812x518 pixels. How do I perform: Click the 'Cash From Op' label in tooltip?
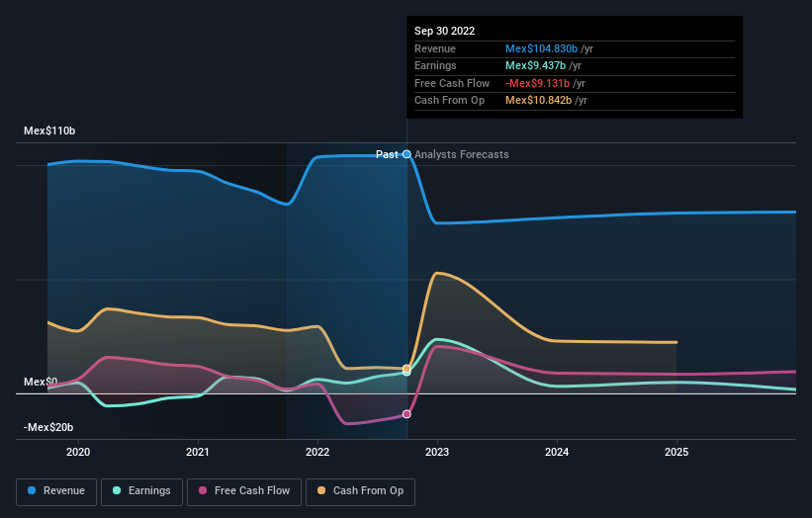click(x=449, y=101)
